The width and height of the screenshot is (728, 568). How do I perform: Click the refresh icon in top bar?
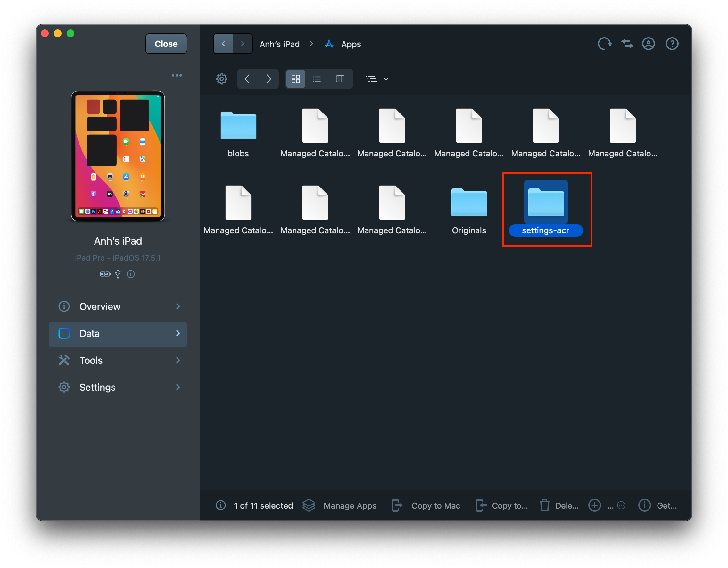click(604, 44)
